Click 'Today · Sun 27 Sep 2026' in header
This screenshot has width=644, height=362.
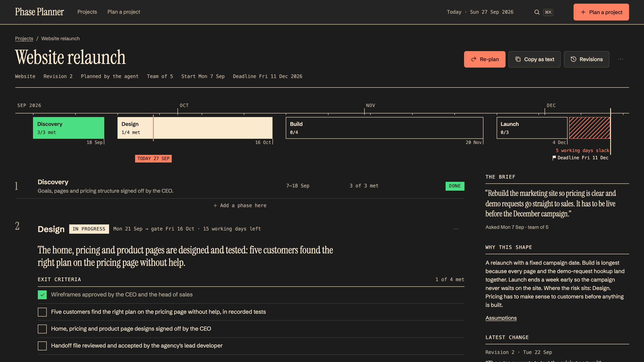pos(480,12)
